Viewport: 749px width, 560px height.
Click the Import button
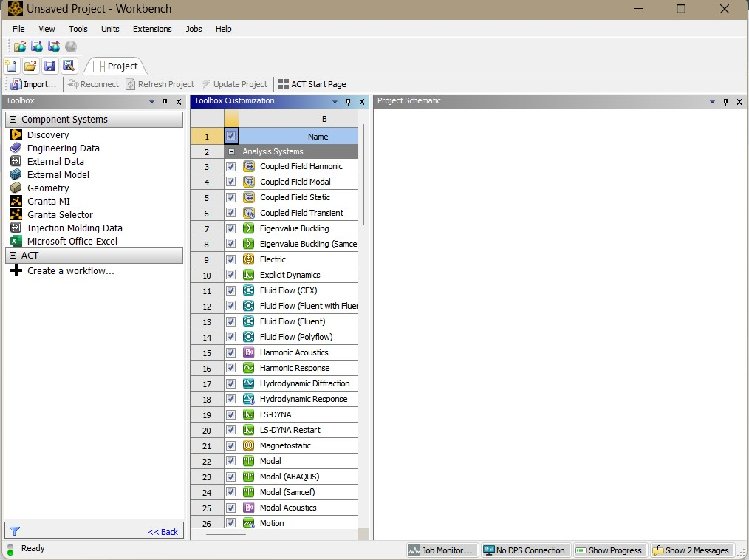[33, 84]
